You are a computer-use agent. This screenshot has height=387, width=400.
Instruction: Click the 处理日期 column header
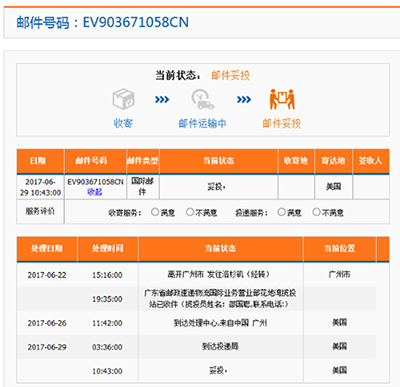[47, 249]
